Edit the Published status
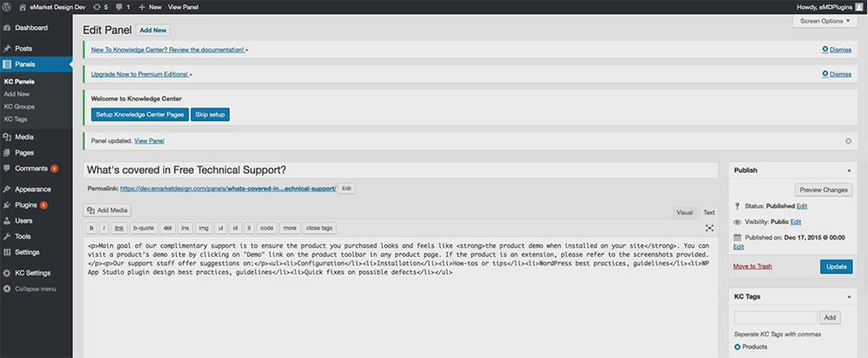Viewport: 868px width, 358px height. [x=801, y=206]
